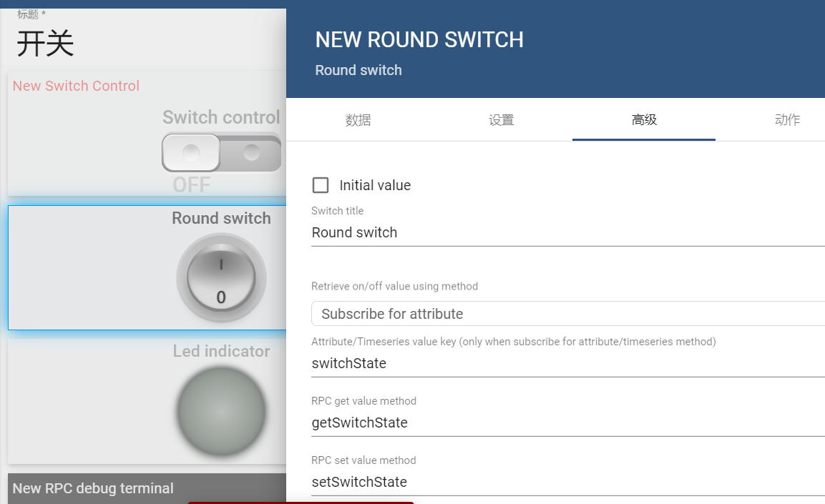Image resolution: width=825 pixels, height=504 pixels.
Task: Open the 设置 tab
Action: (501, 119)
